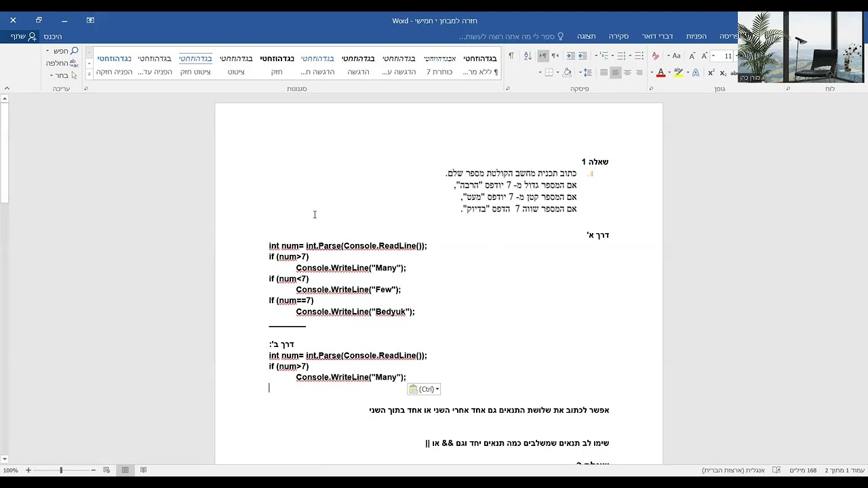Open the font size dropdown arrow

(713, 56)
